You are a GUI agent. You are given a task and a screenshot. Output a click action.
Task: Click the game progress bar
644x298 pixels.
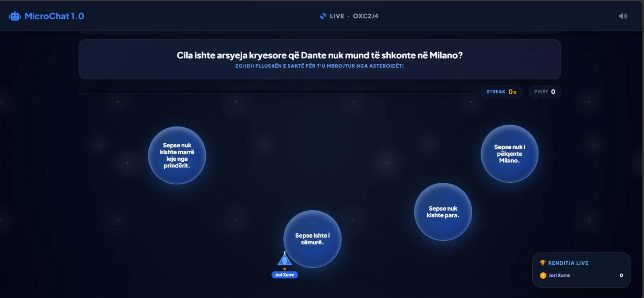(277, 92)
